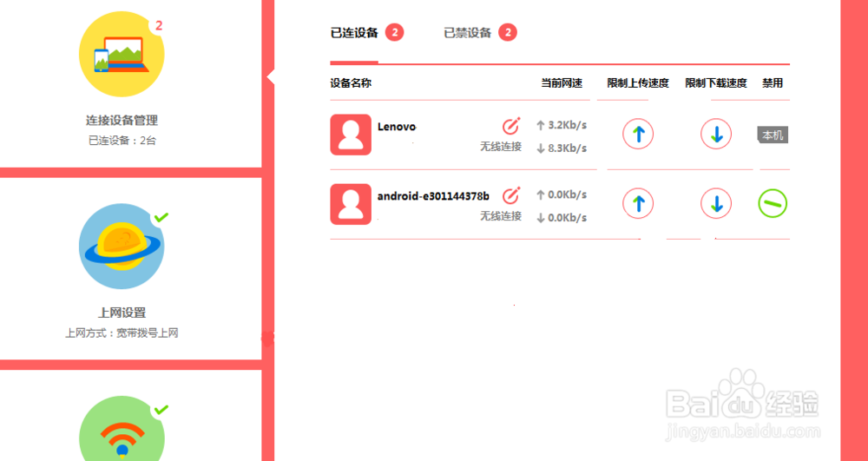Switch to the 已禁设备 tab
Image resolution: width=868 pixels, height=461 pixels.
tap(468, 33)
